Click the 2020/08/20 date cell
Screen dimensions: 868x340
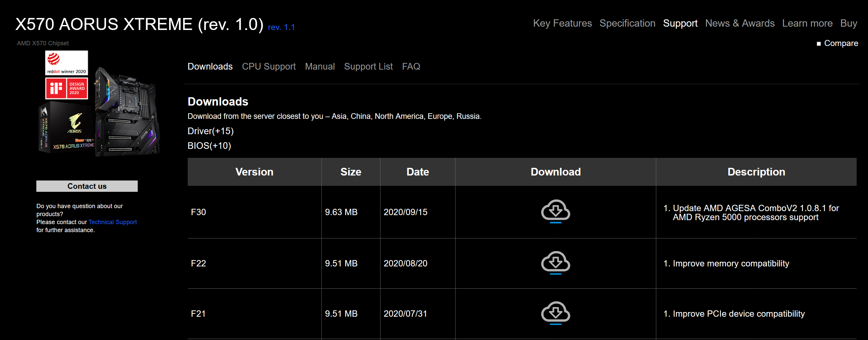417,263
